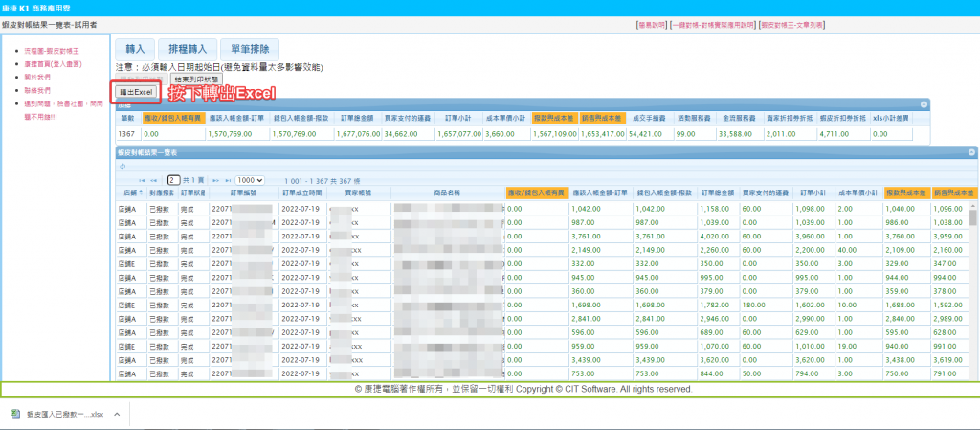Jump to last page using pager icon
This screenshot has width=980, height=430.
227,180
